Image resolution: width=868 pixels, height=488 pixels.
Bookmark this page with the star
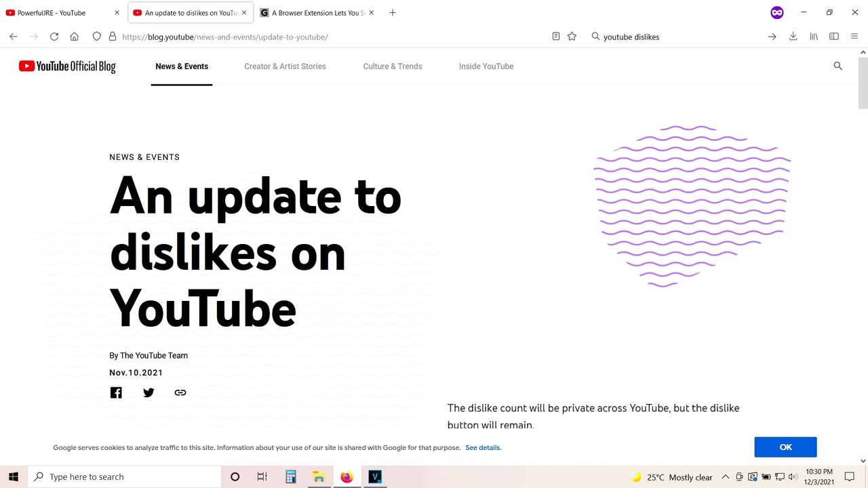[x=572, y=37]
